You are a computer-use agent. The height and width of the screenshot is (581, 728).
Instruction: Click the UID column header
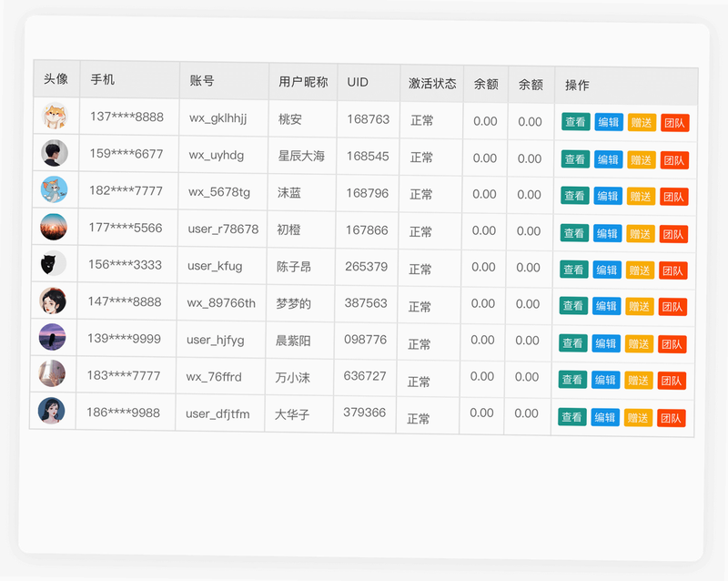358,82
